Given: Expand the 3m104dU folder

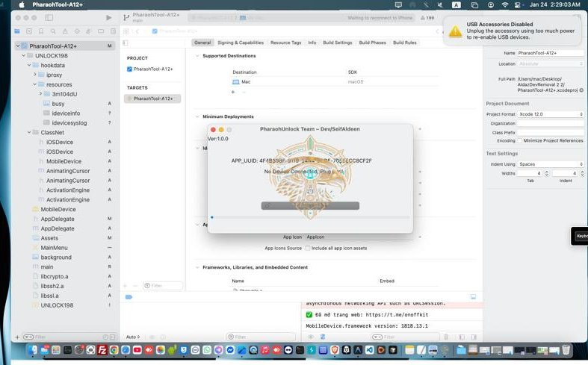Looking at the screenshot, I should (x=40, y=94).
